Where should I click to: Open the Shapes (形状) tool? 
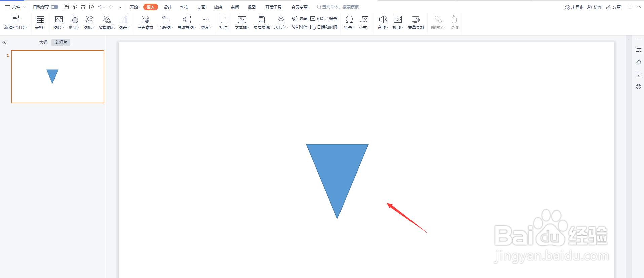coord(74,19)
